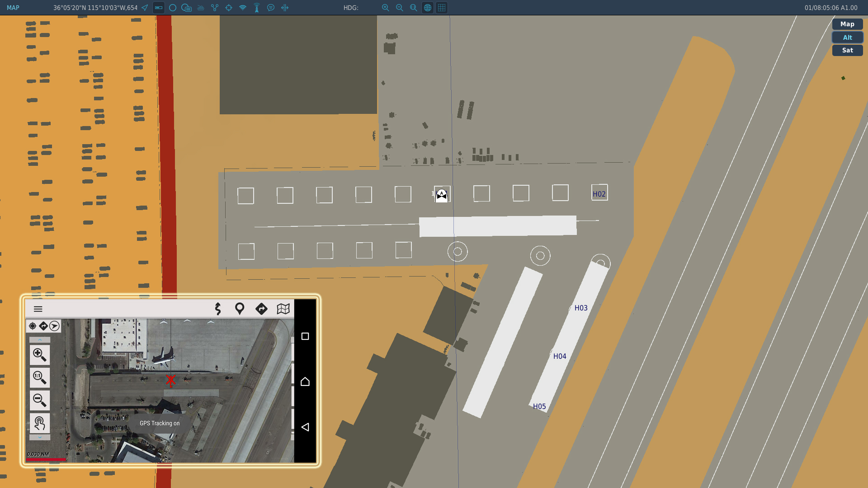Click the ruler measure tool icon
The height and width of the screenshot is (488, 868).
click(x=159, y=8)
